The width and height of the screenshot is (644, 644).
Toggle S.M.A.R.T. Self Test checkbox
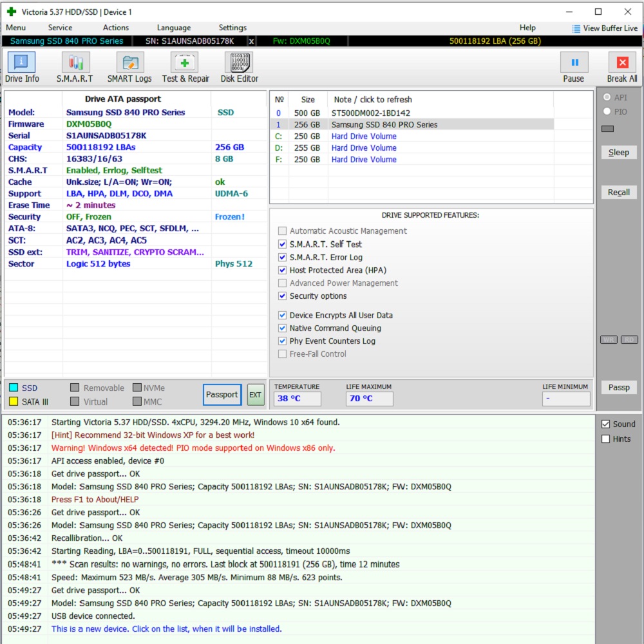tap(282, 244)
